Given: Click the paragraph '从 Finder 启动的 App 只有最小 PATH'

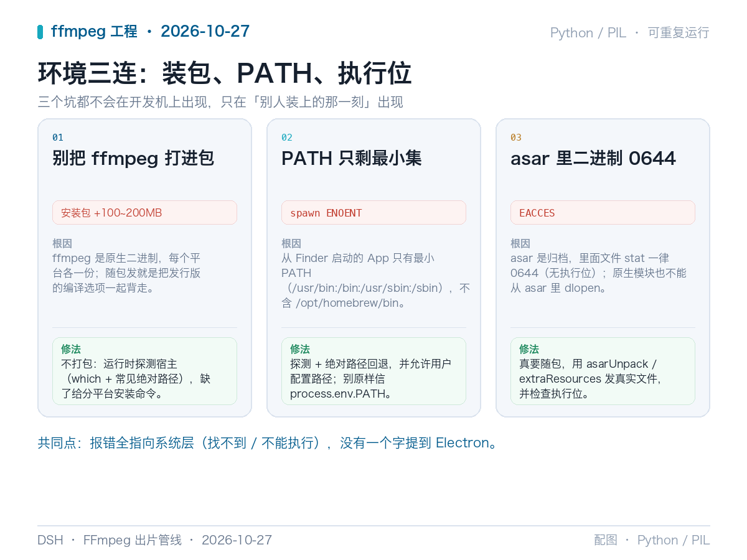Looking at the screenshot, I should tap(376, 281).
